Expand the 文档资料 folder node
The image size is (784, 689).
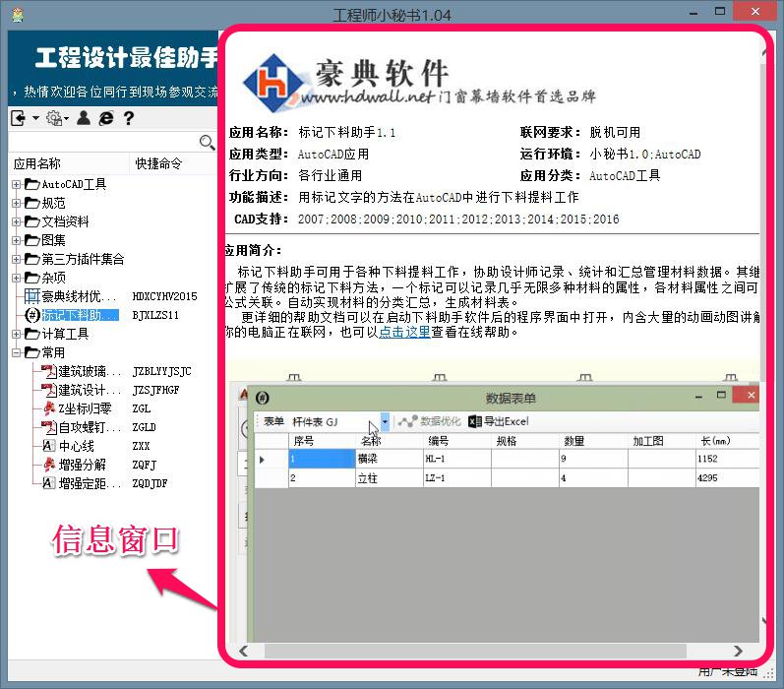tap(16, 221)
